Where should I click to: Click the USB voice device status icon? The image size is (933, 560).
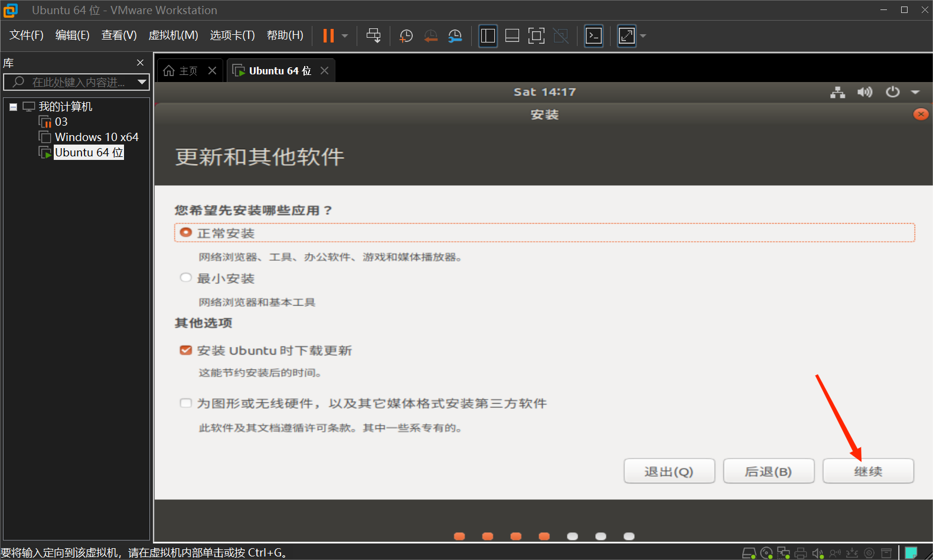tap(835, 553)
